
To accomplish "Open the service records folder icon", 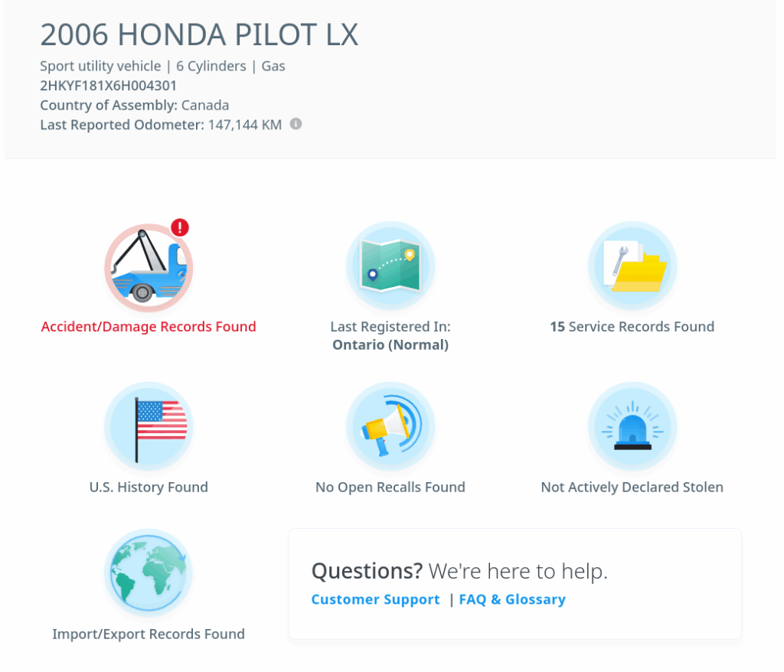I will tap(632, 266).
